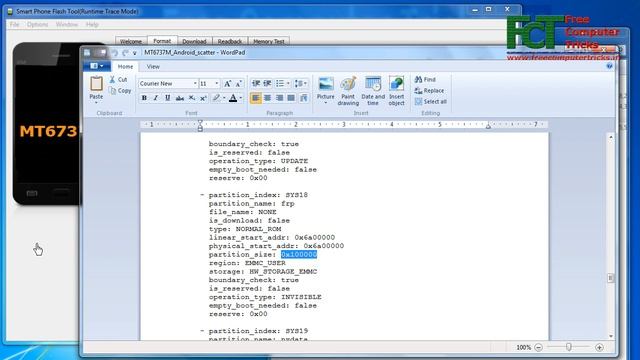Click the document vertical scrollbar thumb

[x=611, y=278]
